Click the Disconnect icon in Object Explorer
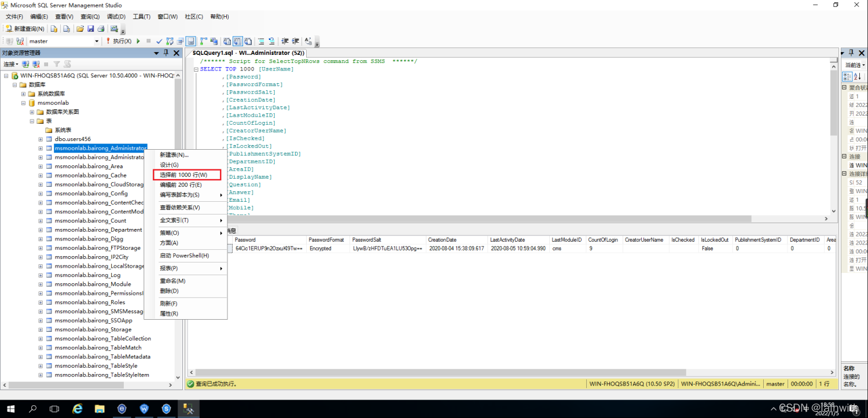This screenshot has height=418, width=868. (36, 64)
